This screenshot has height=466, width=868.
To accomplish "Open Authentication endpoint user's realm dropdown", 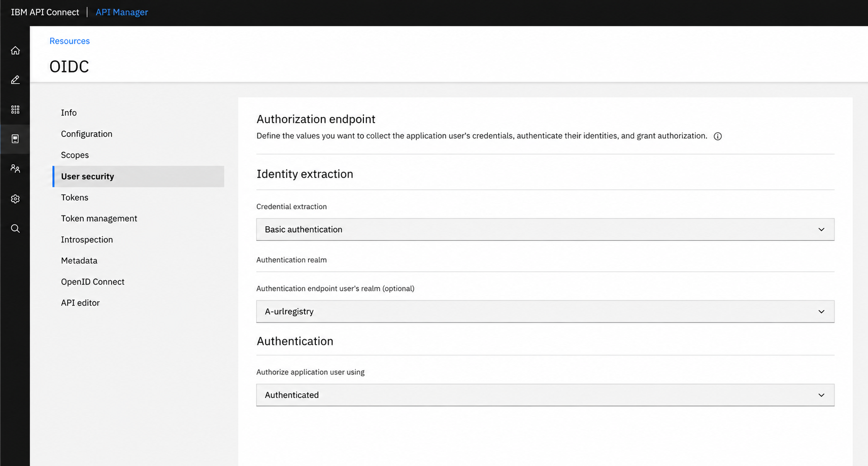I will pyautogui.click(x=545, y=311).
